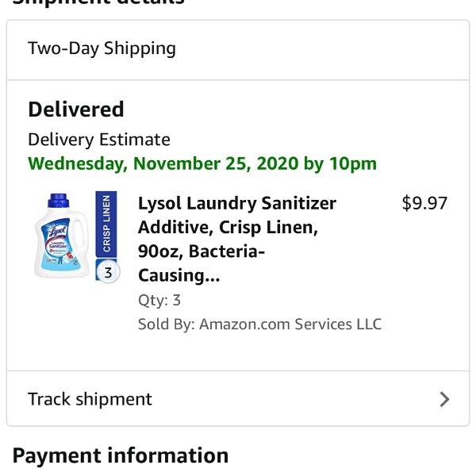Click the partially visible Shipment details heading
Image resolution: width=476 pixels, height=476 pixels.
tap(98, 2)
